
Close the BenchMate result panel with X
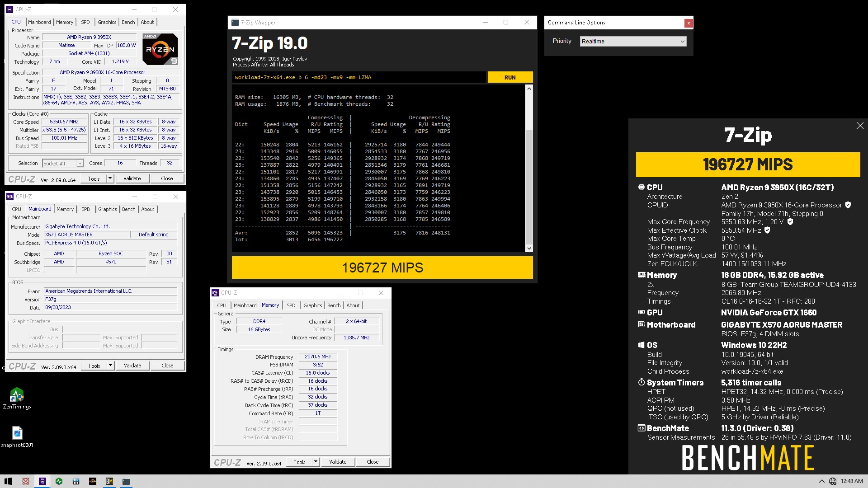coord(860,126)
